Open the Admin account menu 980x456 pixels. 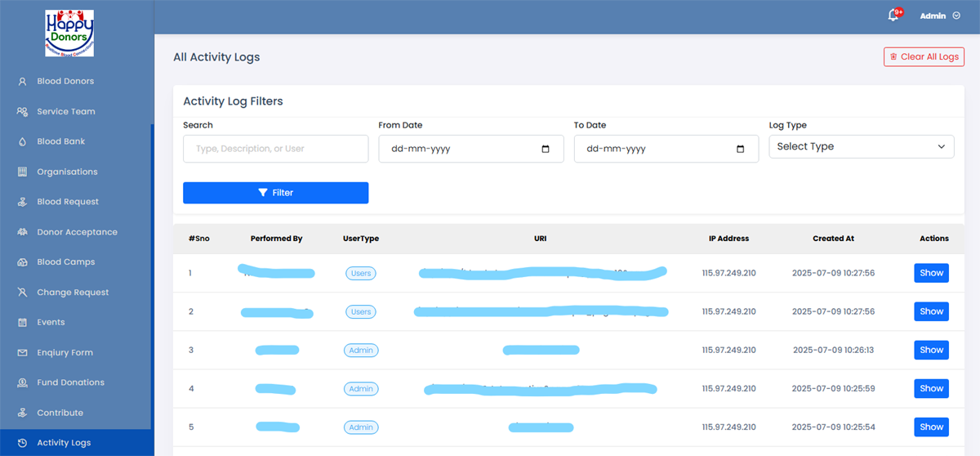click(x=939, y=16)
